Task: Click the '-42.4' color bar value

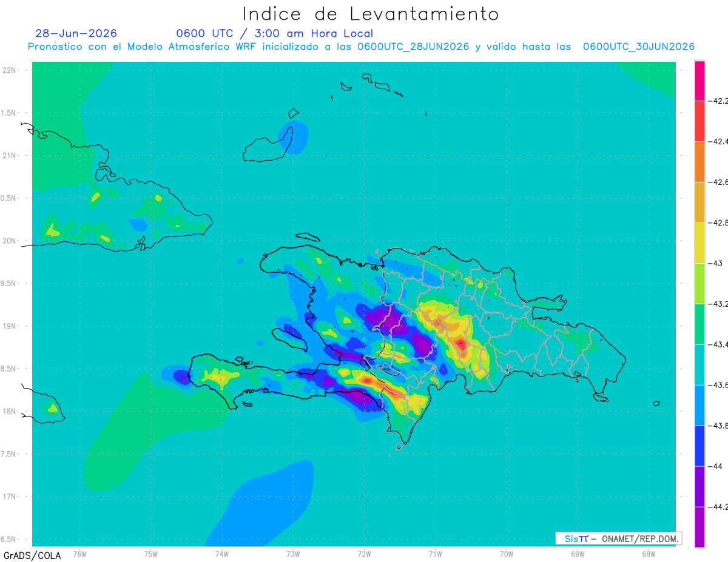Action: coord(718,141)
